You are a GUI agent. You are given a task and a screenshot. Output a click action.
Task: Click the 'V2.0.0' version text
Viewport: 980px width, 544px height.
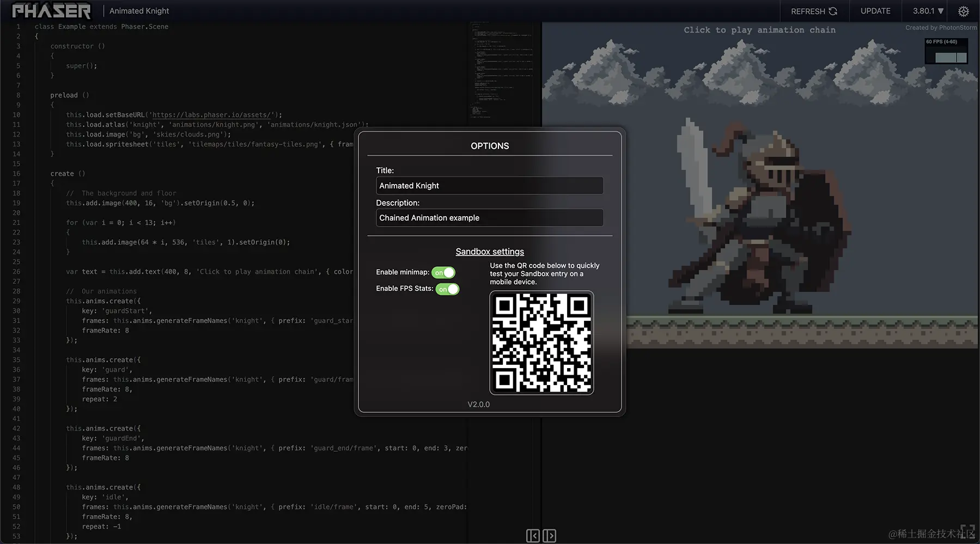(478, 405)
